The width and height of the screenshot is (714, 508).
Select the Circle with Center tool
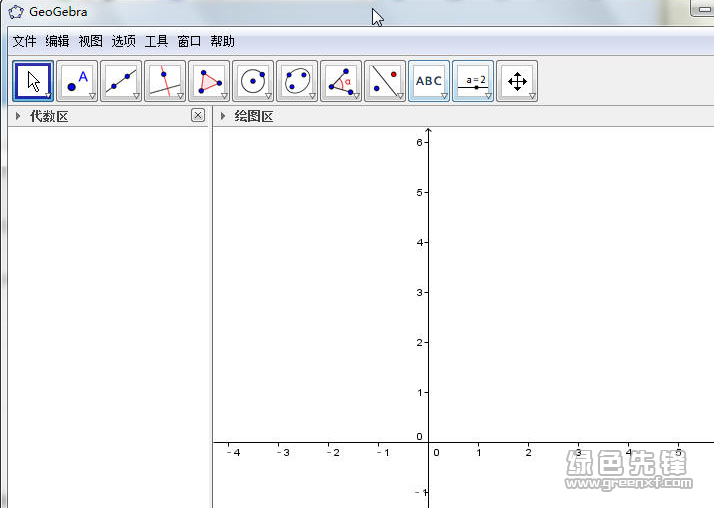pyautogui.click(x=253, y=81)
